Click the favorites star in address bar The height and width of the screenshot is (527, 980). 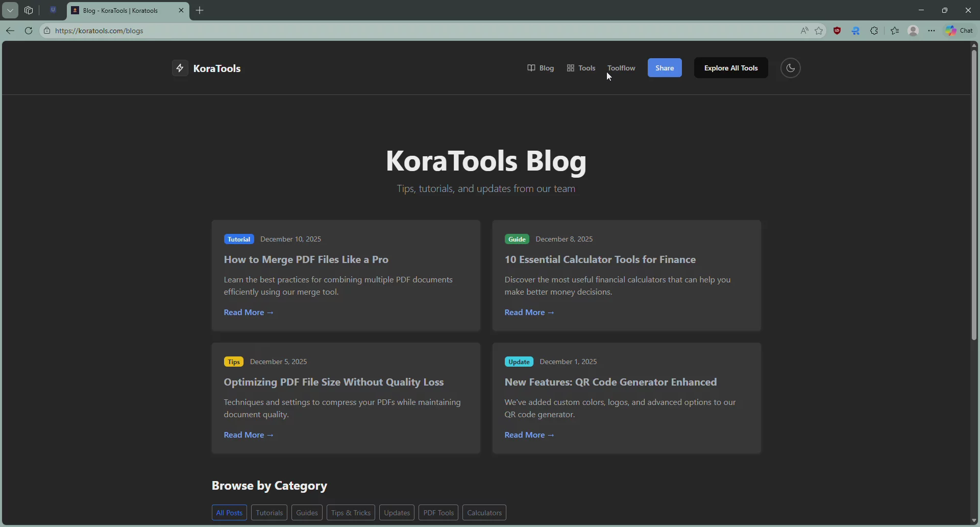point(819,31)
